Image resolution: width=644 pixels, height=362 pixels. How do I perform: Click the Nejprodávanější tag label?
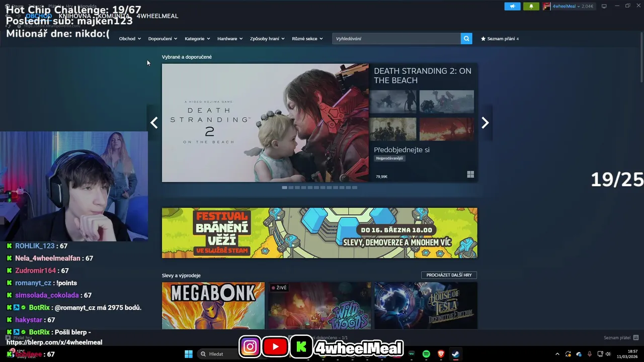point(389,158)
